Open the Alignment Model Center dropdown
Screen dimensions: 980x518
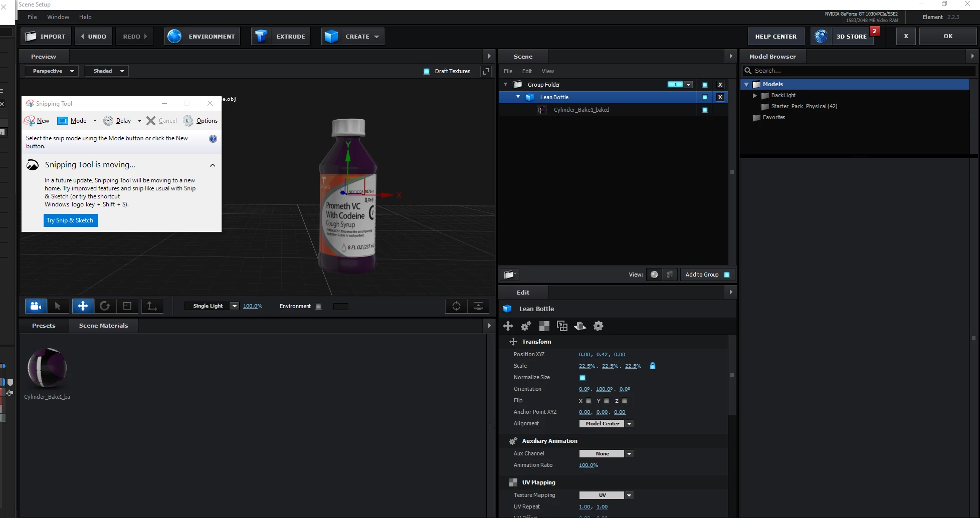pyautogui.click(x=606, y=424)
